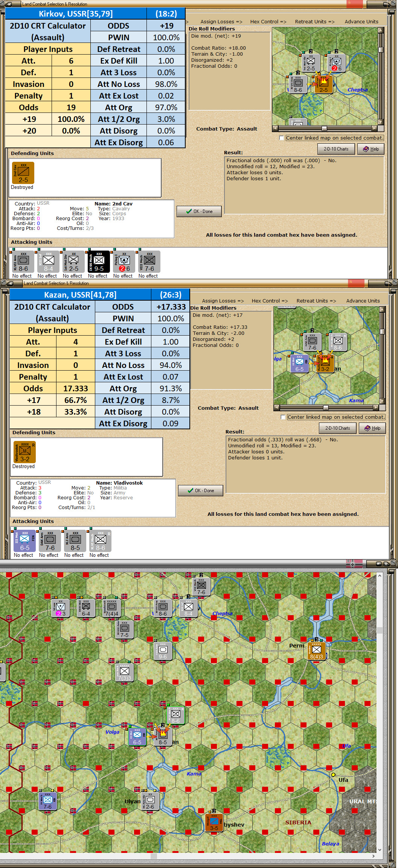
Task: Open Help in the Kazan combat window
Action: pos(372,428)
